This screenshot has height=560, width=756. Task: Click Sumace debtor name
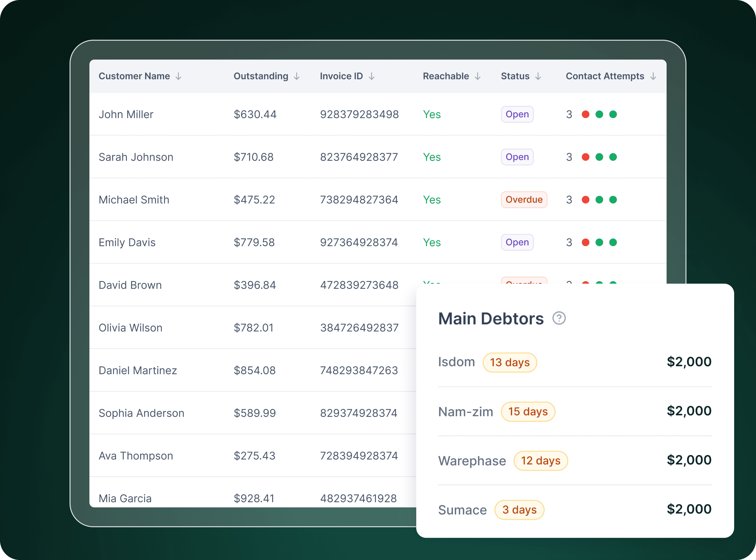[x=463, y=510]
